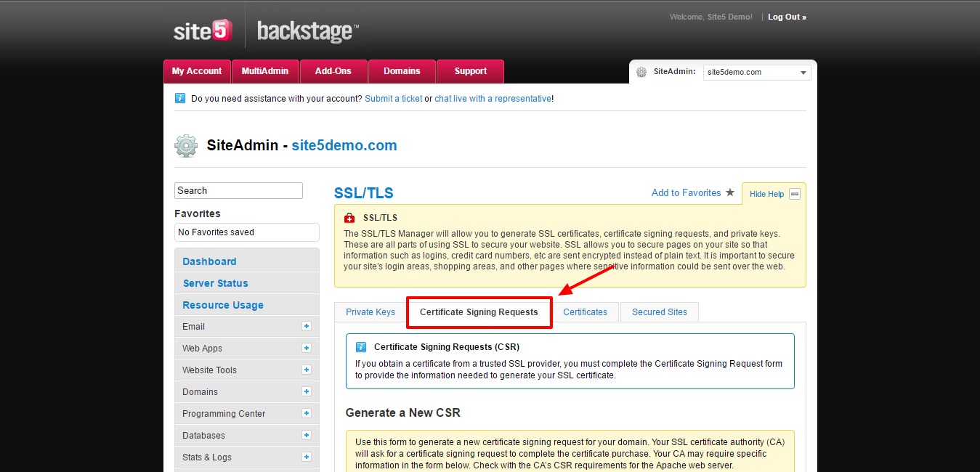Click the SSL/TLS page title
This screenshot has height=472, width=980.
tap(364, 193)
